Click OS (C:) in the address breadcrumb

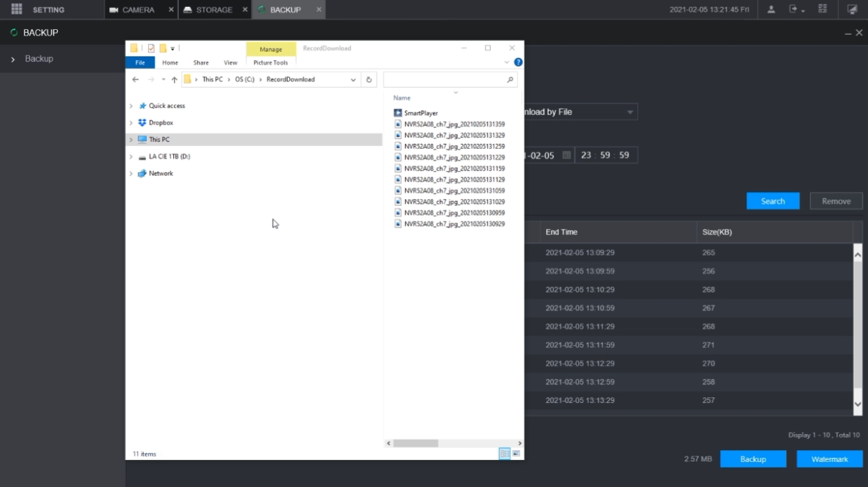(245, 79)
